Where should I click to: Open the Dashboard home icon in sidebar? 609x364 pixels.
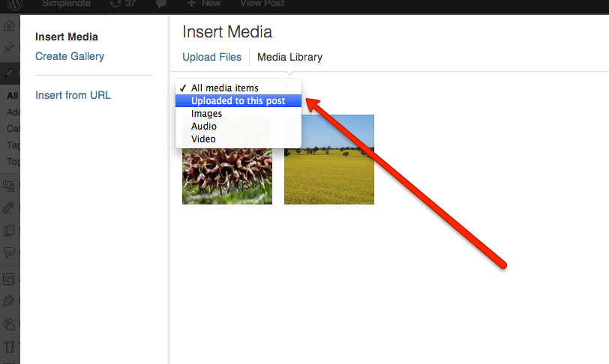click(9, 26)
